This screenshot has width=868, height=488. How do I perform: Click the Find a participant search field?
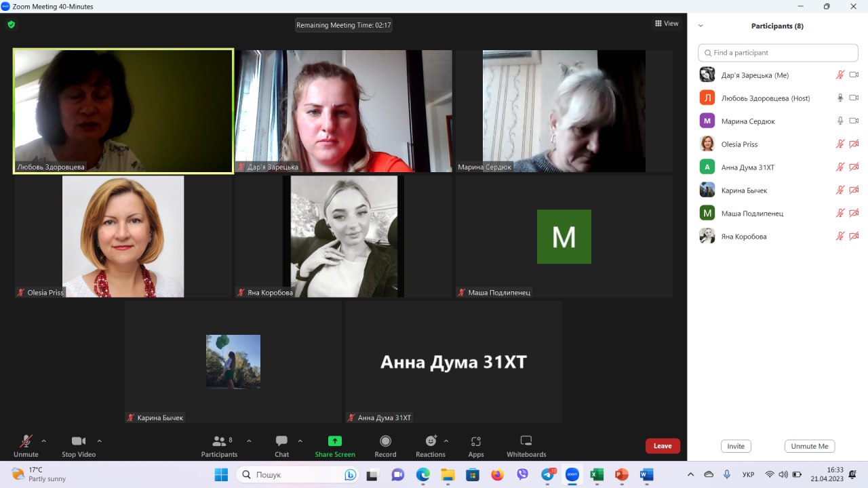[778, 53]
